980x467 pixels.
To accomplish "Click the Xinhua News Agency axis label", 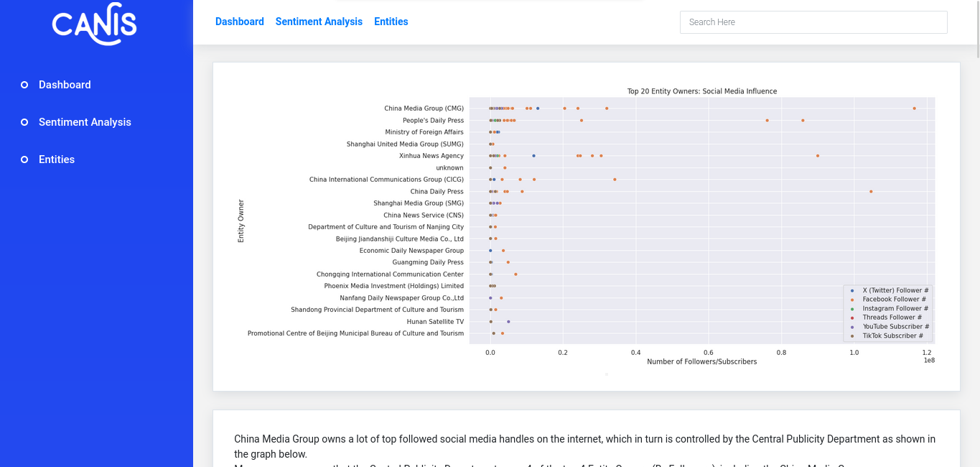I will [x=431, y=156].
